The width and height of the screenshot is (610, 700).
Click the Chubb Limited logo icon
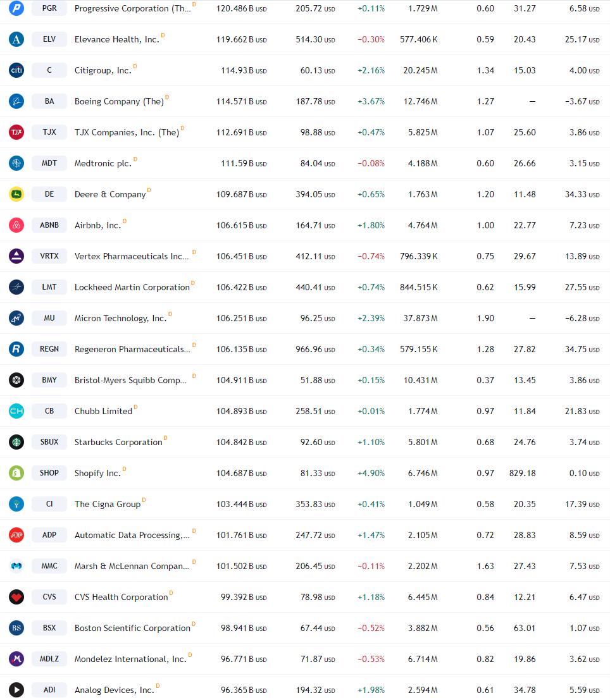pyautogui.click(x=16, y=411)
